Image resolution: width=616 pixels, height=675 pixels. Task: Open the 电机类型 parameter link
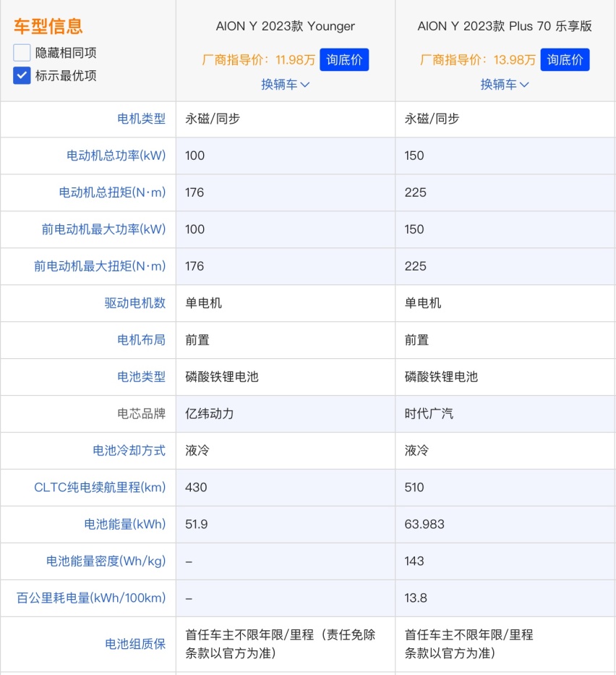(141, 119)
